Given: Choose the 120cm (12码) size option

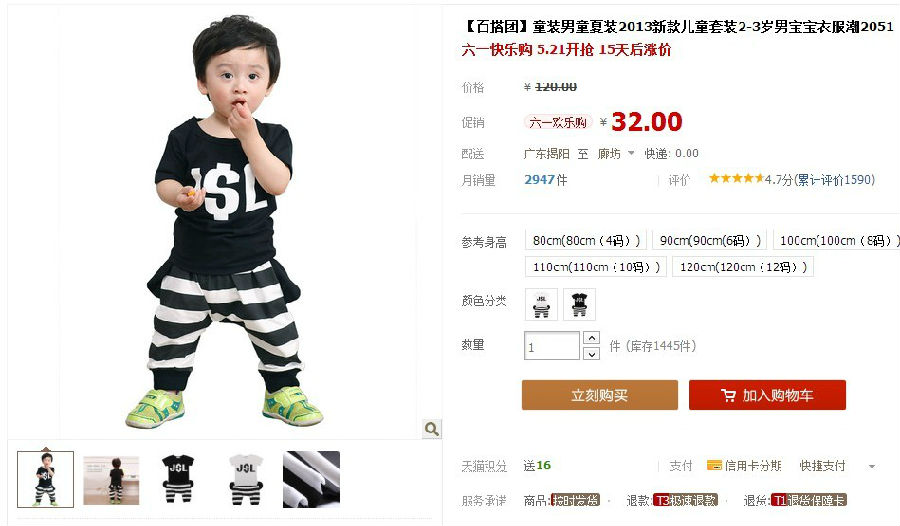Looking at the screenshot, I should 743,266.
